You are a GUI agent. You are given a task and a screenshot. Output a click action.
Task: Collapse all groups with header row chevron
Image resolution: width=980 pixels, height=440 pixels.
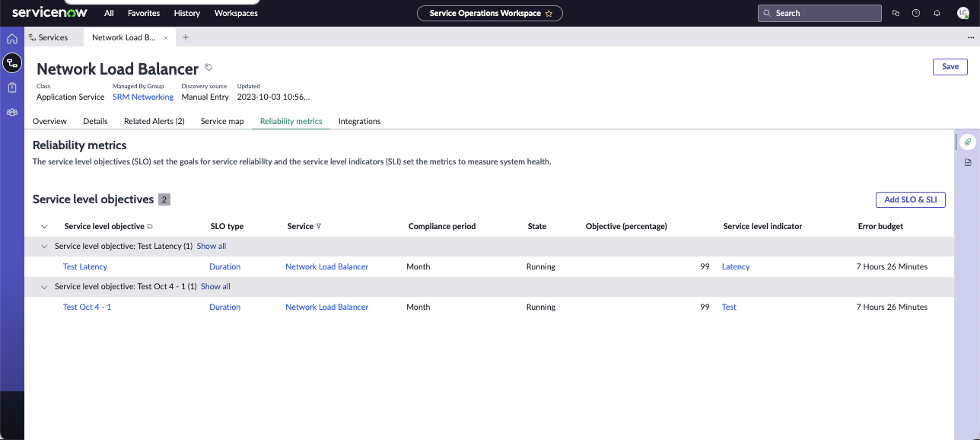point(44,226)
